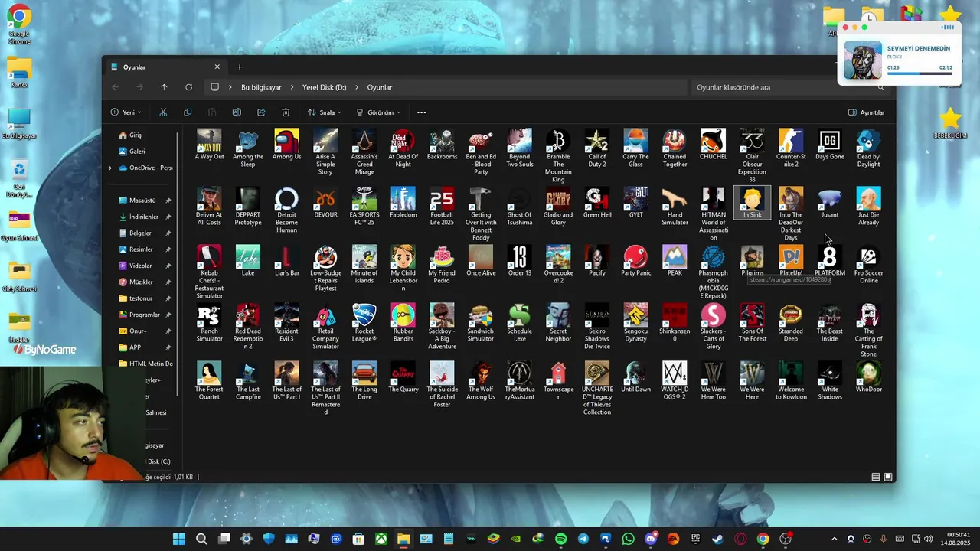The width and height of the screenshot is (980, 551).
Task: Open Overcooked! 2 shortcut
Action: point(558,265)
